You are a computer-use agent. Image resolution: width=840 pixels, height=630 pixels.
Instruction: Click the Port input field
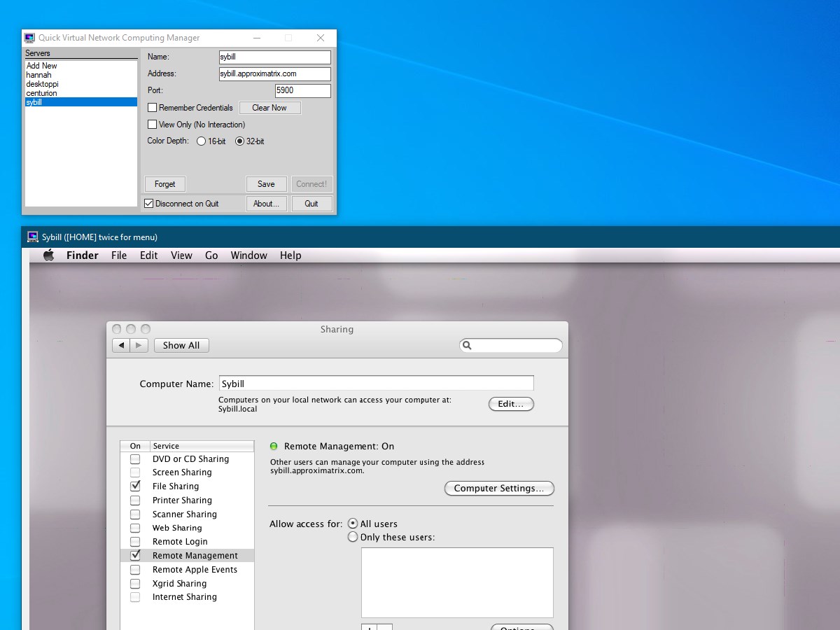(x=303, y=91)
